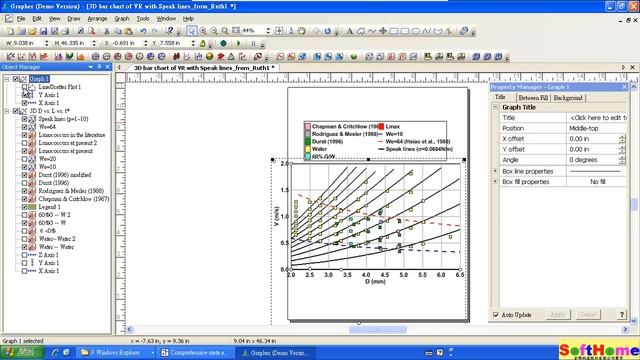The image size is (640, 360).
Task: Select the Symbol cross drawing tool
Action: (383, 31)
